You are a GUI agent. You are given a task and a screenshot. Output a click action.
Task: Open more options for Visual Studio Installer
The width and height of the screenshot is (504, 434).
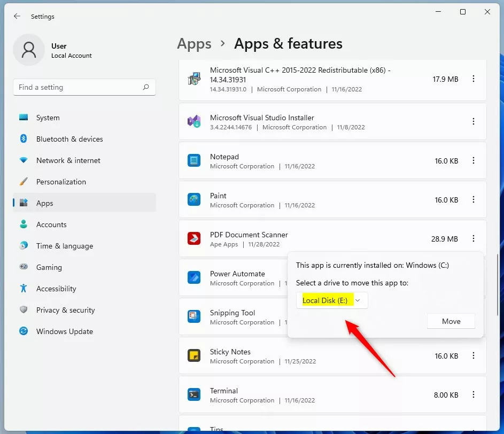[x=474, y=121]
